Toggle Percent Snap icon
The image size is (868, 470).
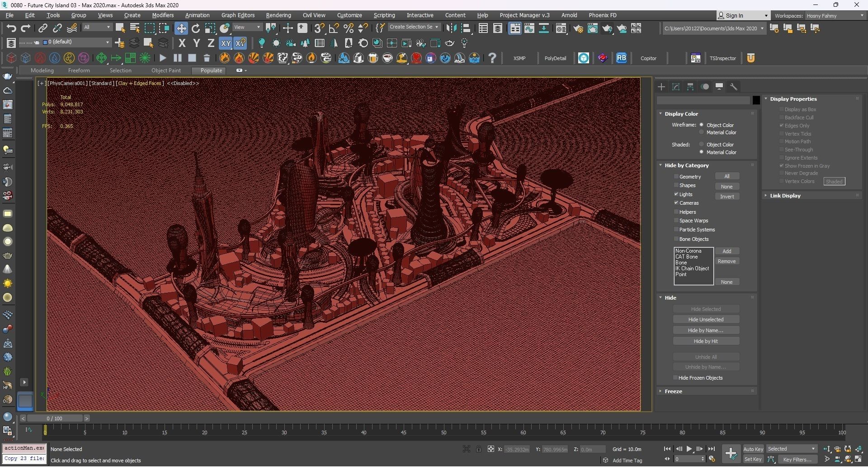pyautogui.click(x=348, y=28)
